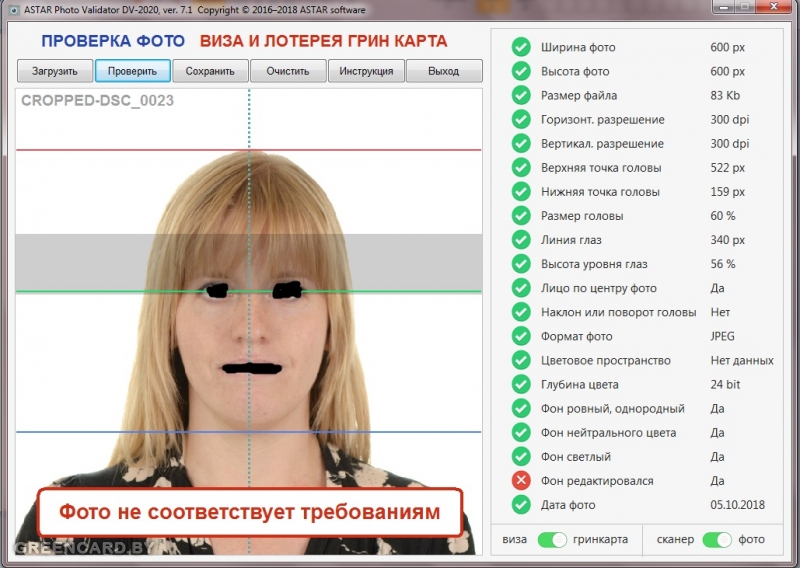This screenshot has height=568, width=800.
Task: Save the photo using Сохранить
Action: click(x=210, y=71)
